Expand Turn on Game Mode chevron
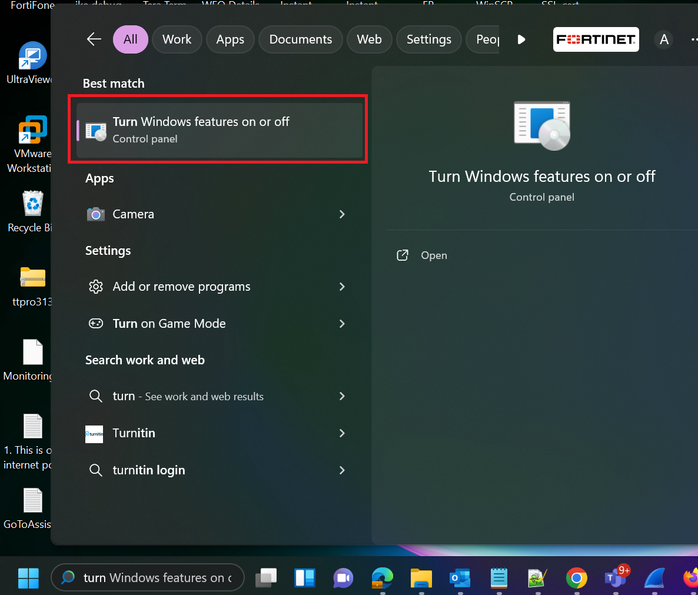The height and width of the screenshot is (595, 698). point(342,324)
